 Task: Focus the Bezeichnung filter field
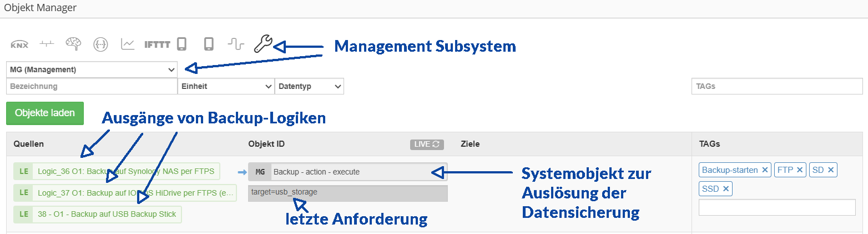[x=92, y=87]
